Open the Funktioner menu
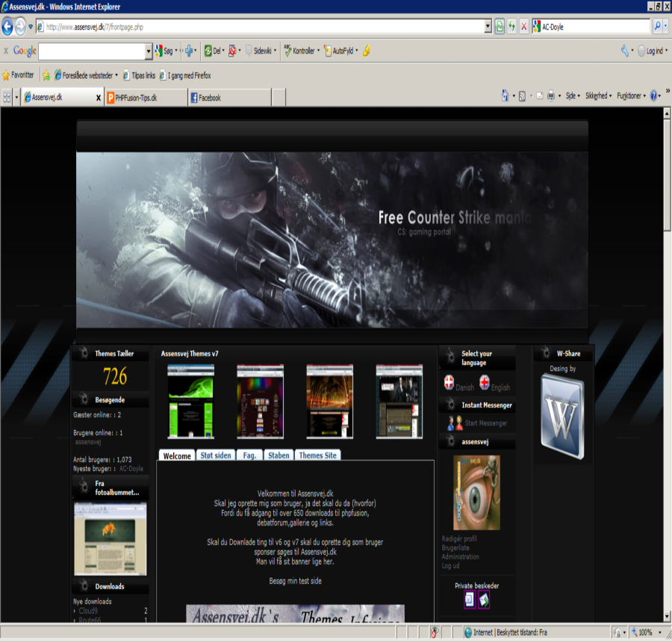Image resolution: width=672 pixels, height=642 pixels. (631, 96)
